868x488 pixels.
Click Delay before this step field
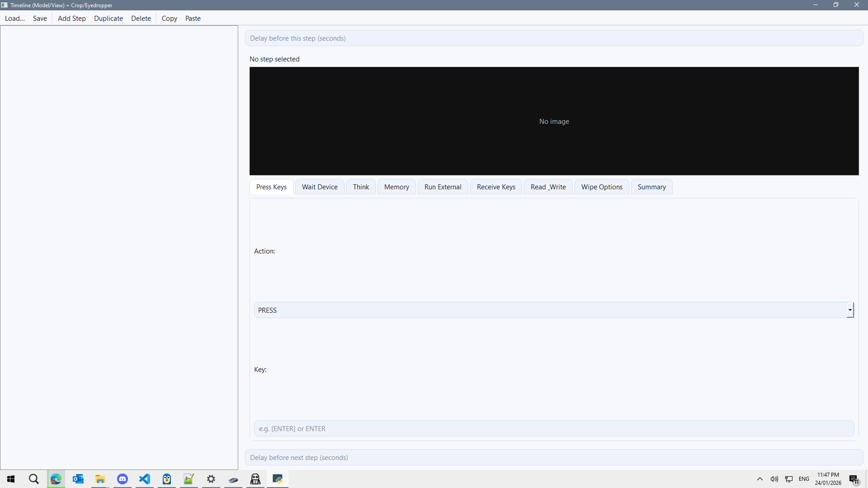pyautogui.click(x=554, y=38)
